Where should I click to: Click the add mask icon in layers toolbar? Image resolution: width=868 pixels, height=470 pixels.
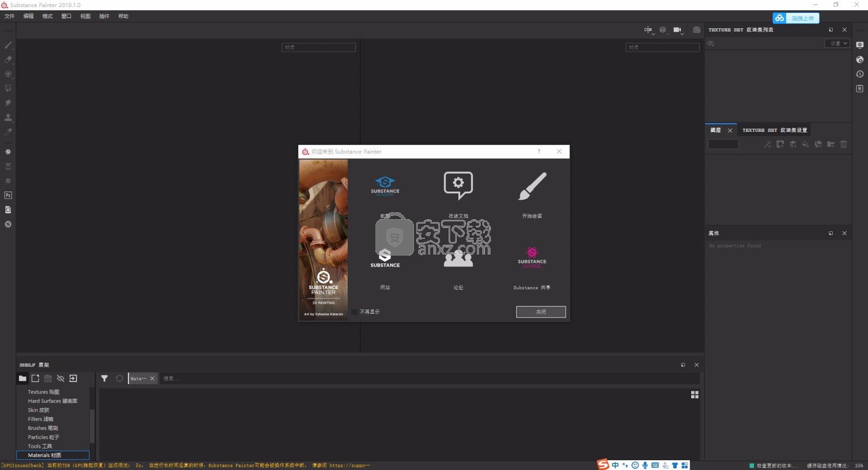click(780, 144)
